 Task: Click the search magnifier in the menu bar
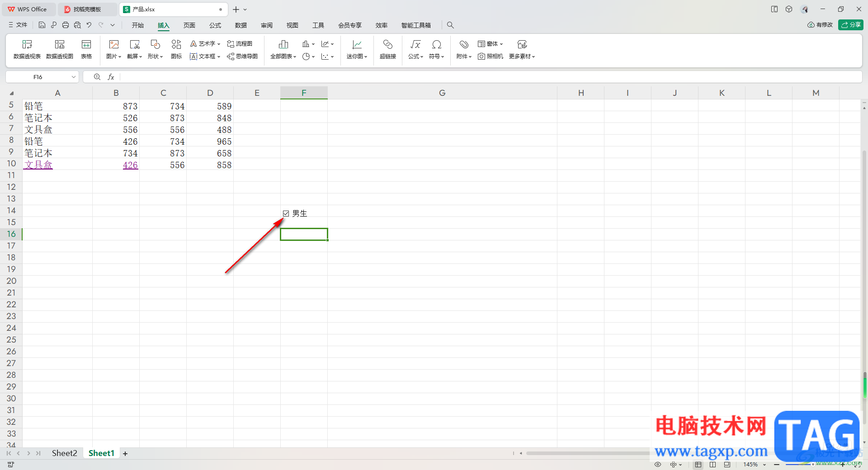click(450, 25)
